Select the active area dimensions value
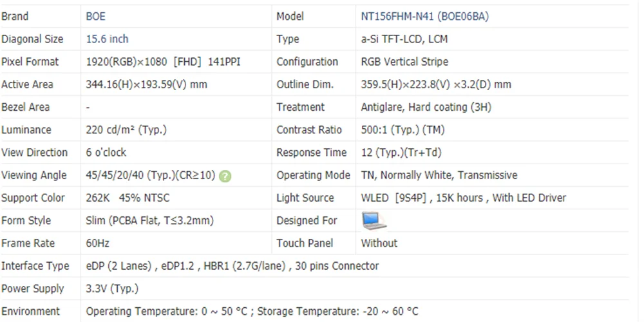Screen dimensions: 644x322 tap(146, 84)
